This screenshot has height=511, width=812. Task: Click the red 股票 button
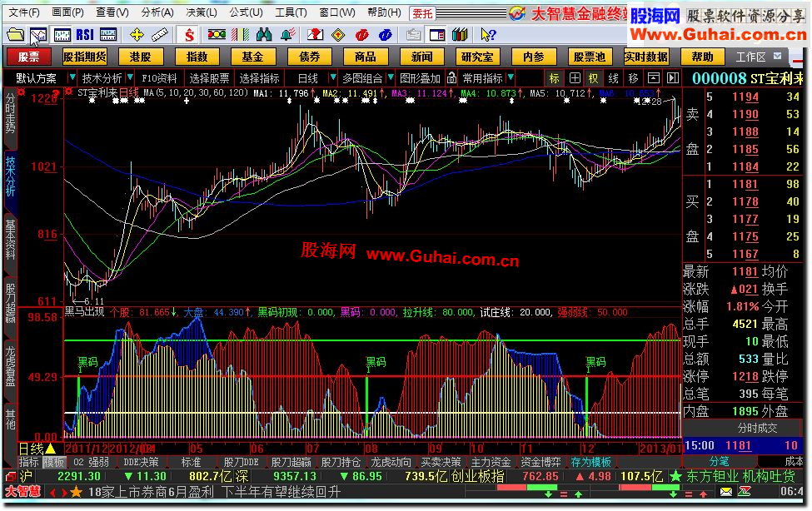pos(28,57)
